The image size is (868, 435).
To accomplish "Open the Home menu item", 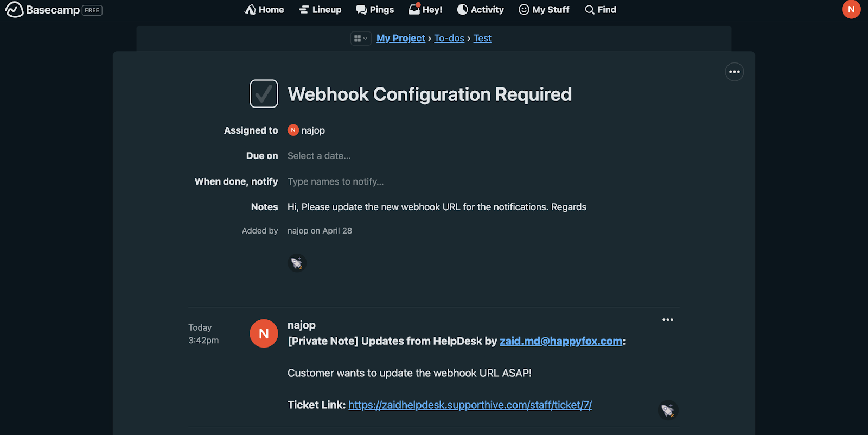I will point(264,10).
